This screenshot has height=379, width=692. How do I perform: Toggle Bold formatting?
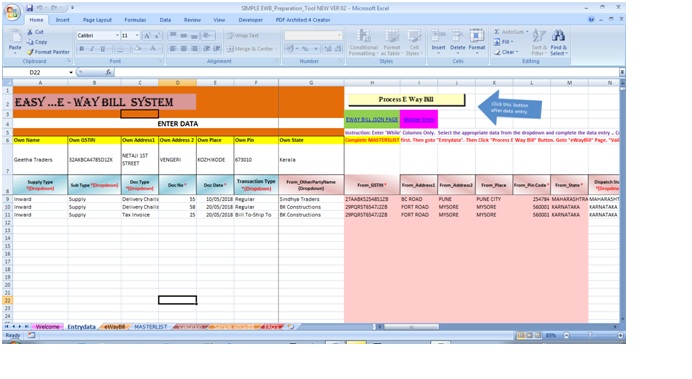[82, 49]
